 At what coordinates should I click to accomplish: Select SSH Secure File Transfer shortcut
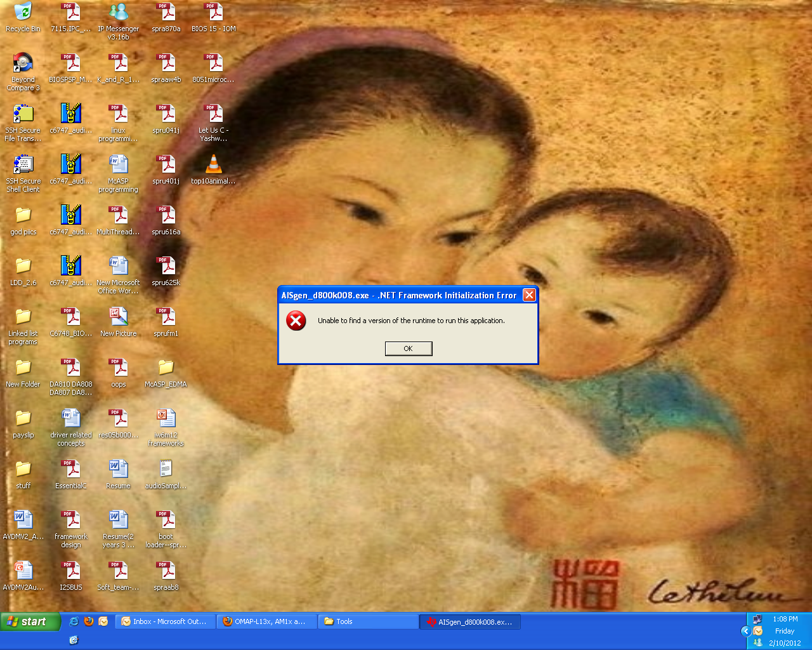[x=23, y=123]
